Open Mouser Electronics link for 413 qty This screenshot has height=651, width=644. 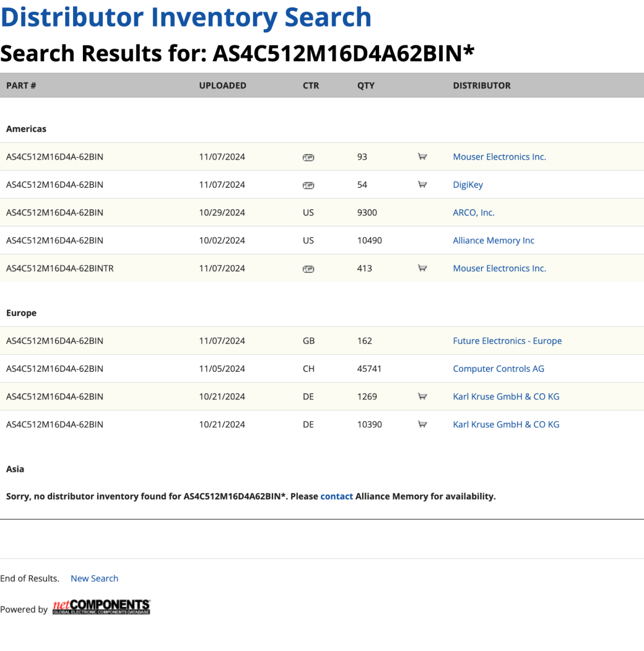[499, 268]
